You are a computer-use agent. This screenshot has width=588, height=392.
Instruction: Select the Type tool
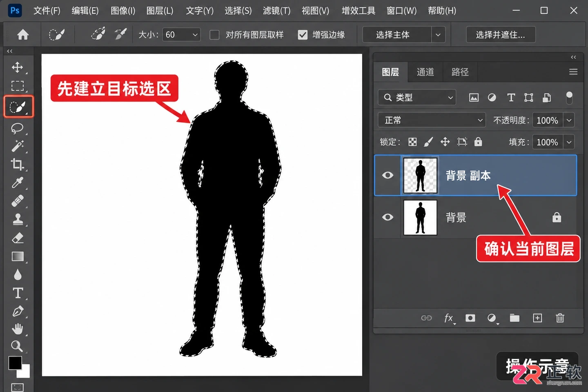click(18, 293)
